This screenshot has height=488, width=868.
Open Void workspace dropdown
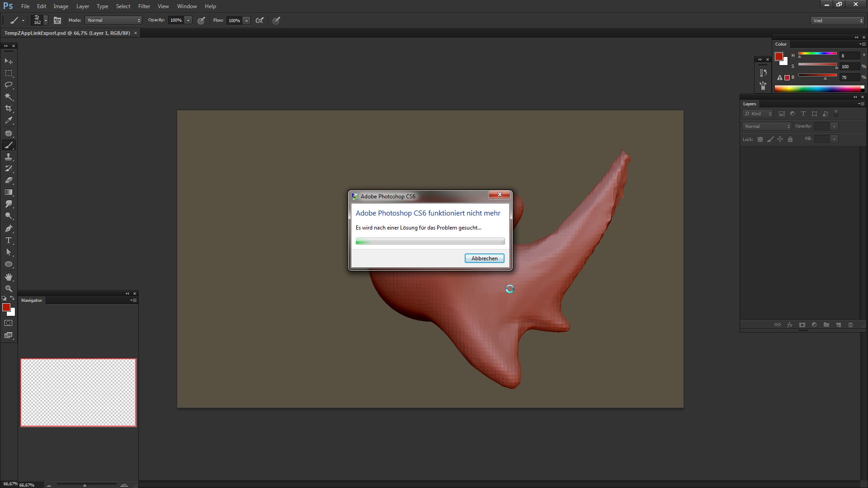[837, 20]
